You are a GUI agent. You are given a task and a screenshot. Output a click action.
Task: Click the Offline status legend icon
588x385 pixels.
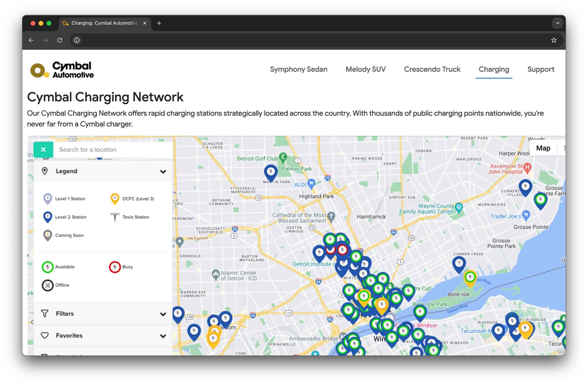click(47, 285)
